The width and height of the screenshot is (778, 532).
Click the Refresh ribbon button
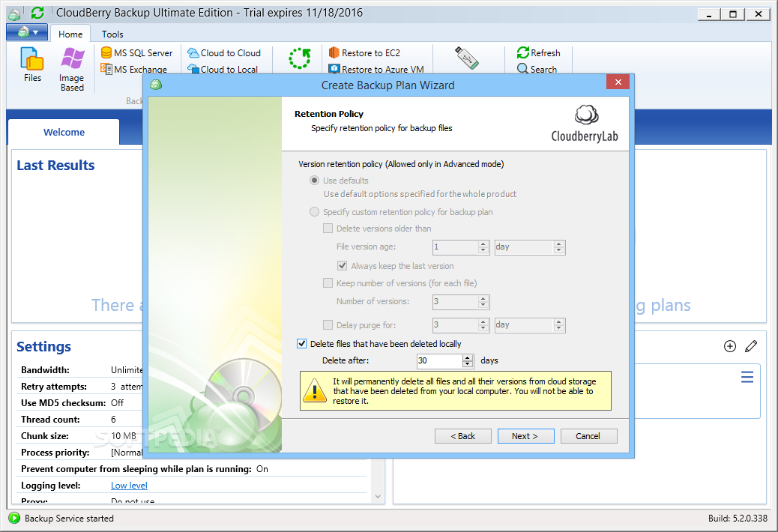[538, 52]
